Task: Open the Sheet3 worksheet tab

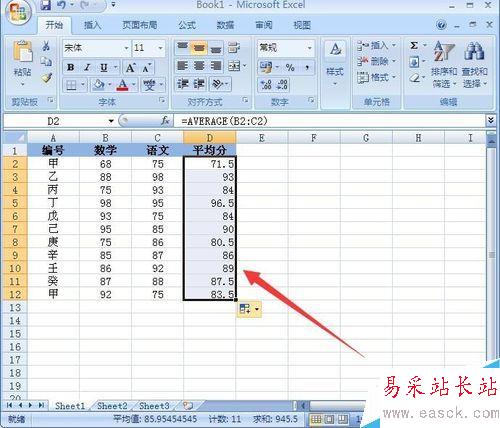Action: [x=154, y=406]
